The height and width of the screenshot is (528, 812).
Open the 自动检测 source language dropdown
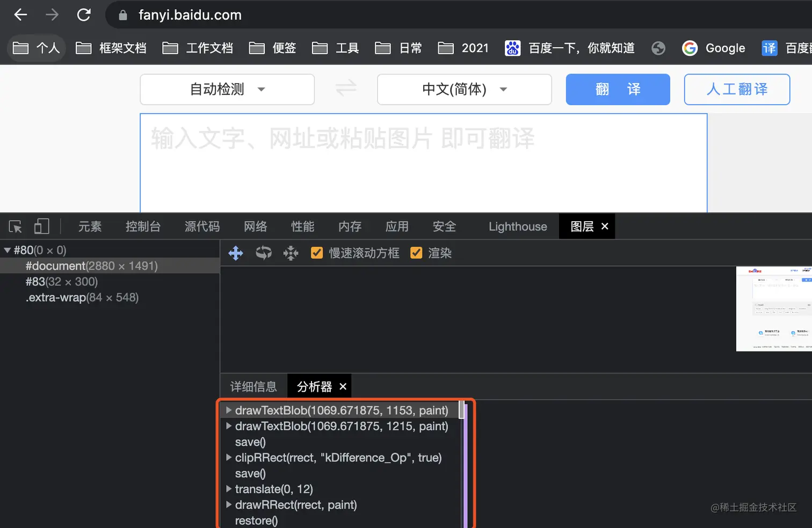(227, 89)
